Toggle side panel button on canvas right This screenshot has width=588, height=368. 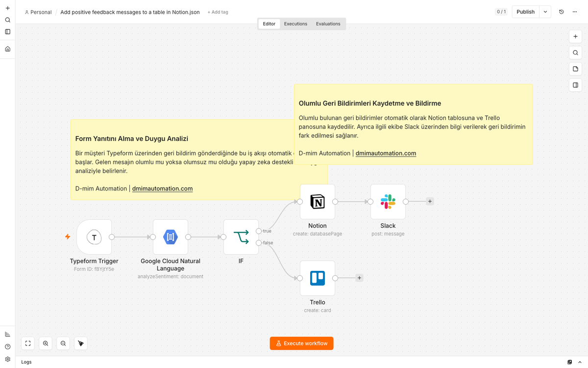[576, 85]
